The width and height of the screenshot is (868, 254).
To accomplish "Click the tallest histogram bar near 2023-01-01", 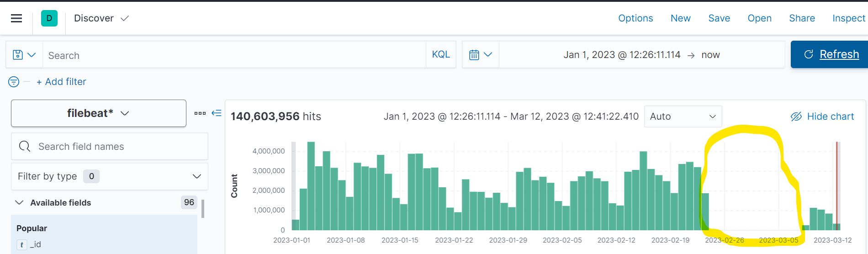I will coord(311,186).
